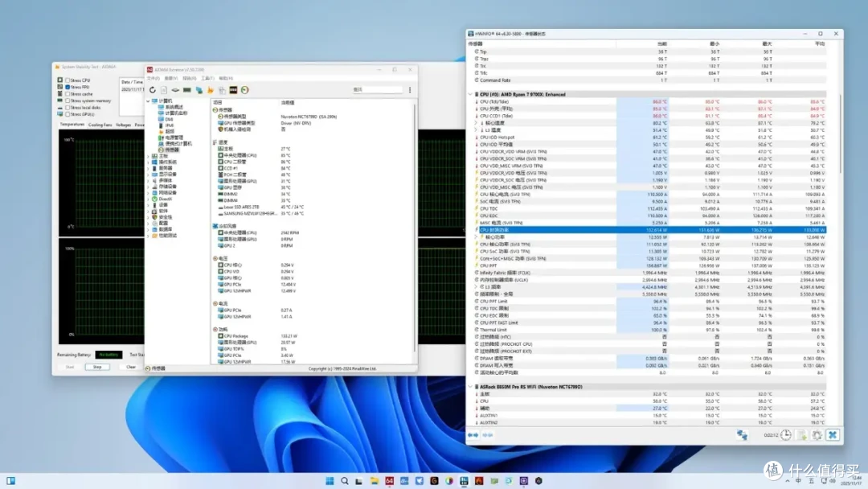Image resolution: width=868 pixels, height=489 pixels.
Task: Click the AIDA64 refresh toolbar icon
Action: (x=152, y=90)
